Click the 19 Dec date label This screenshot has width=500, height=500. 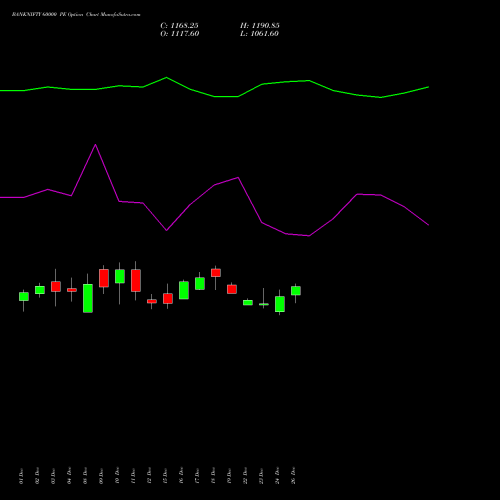229,476
